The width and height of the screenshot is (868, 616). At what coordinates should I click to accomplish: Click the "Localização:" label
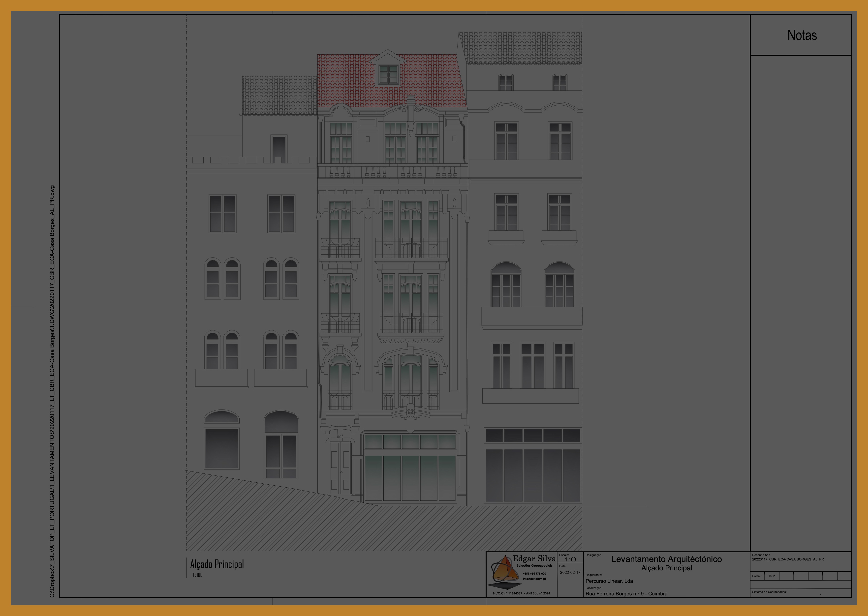[x=594, y=588]
